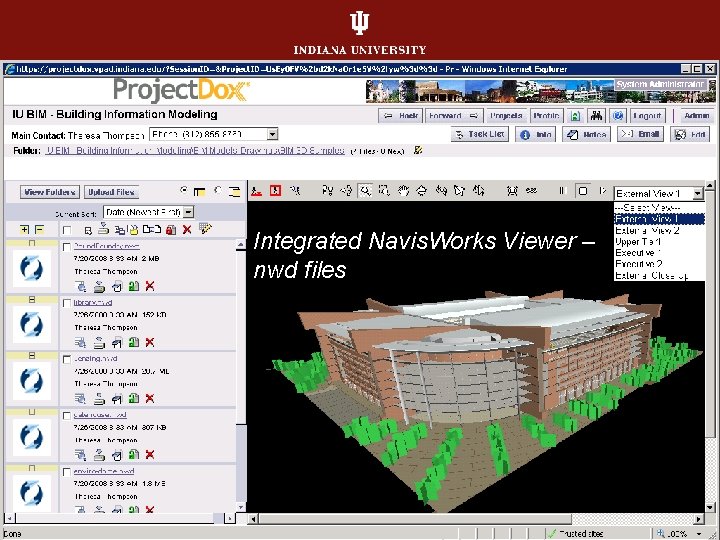This screenshot has width=720, height=540.
Task: Click the 3D viewer horizontal scrollbar
Action: 476,519
